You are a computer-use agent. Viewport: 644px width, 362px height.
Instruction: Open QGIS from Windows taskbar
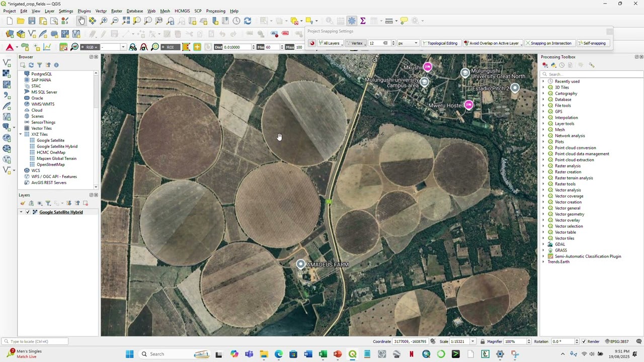352,354
